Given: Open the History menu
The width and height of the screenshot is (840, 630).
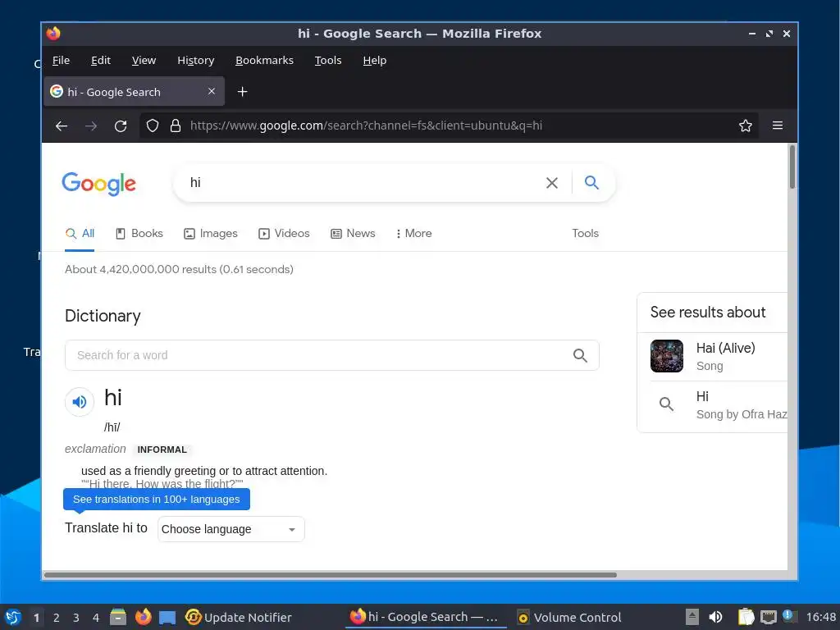Looking at the screenshot, I should 195,61.
